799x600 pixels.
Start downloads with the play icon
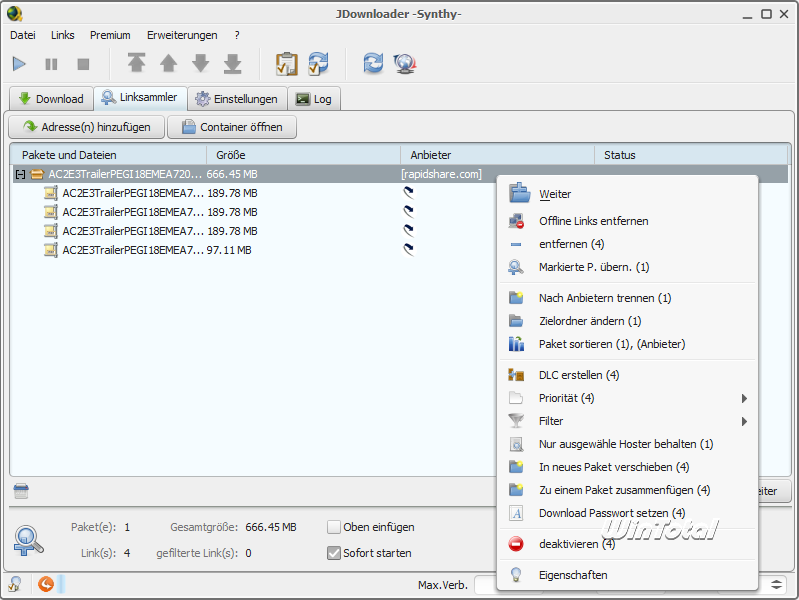[19, 64]
